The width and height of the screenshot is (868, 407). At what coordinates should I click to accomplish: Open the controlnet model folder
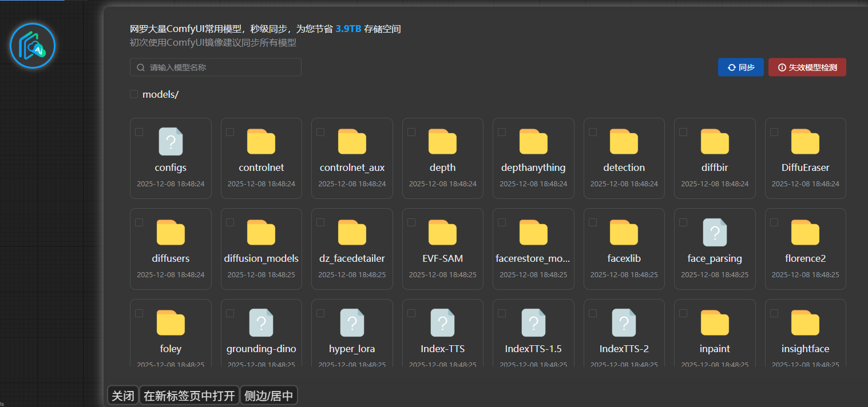pyautogui.click(x=261, y=141)
